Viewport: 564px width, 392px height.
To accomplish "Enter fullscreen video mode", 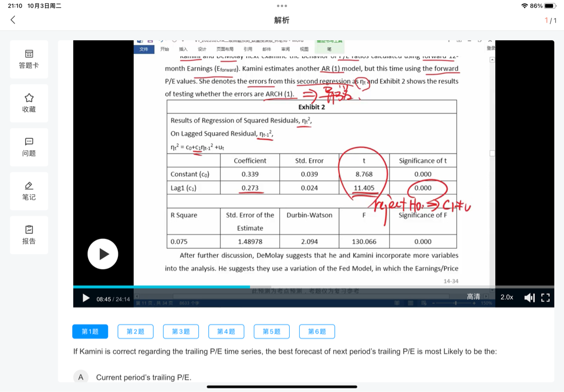I will coord(545,298).
